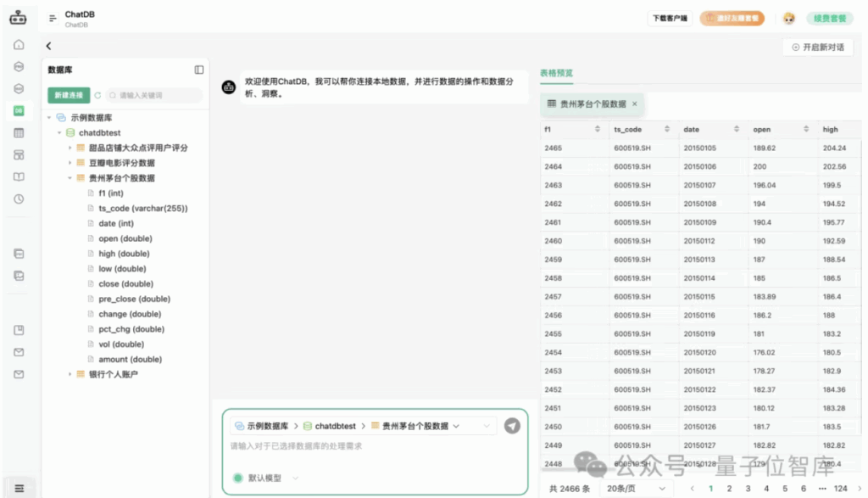Click the refresh icon beside 新建连接
The image size is (868, 498).
(97, 96)
